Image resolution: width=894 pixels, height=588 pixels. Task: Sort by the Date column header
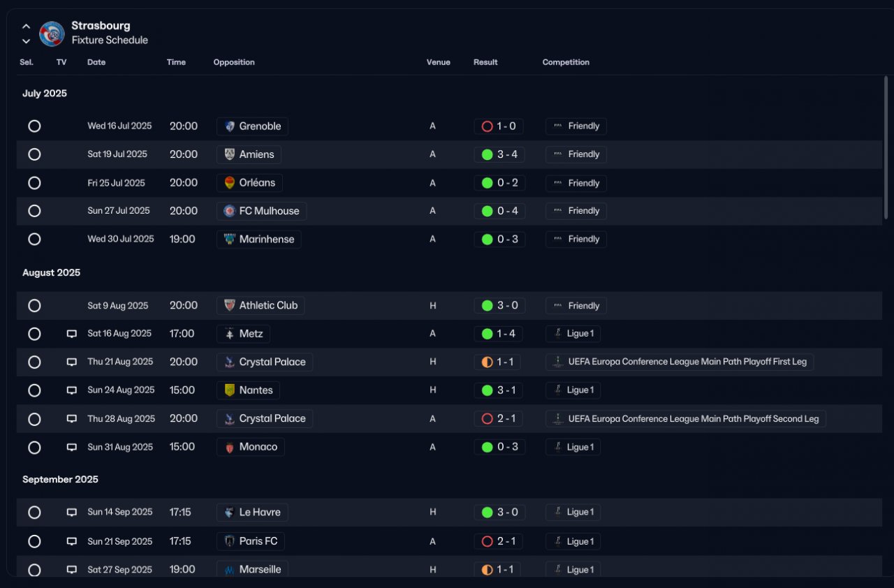pos(96,62)
